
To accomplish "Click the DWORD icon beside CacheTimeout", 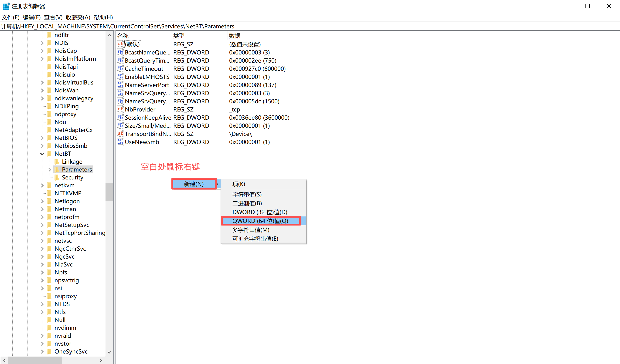I will click(120, 69).
